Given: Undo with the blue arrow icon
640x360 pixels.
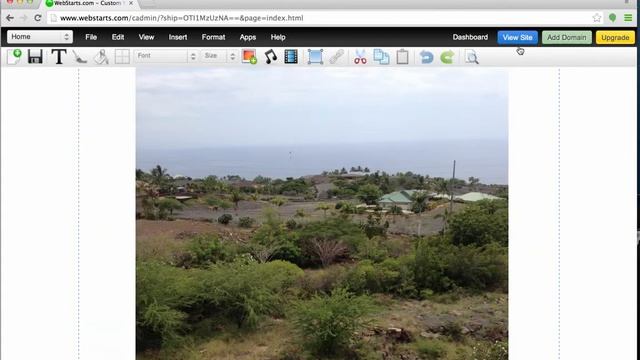Looking at the screenshot, I should pos(426,57).
